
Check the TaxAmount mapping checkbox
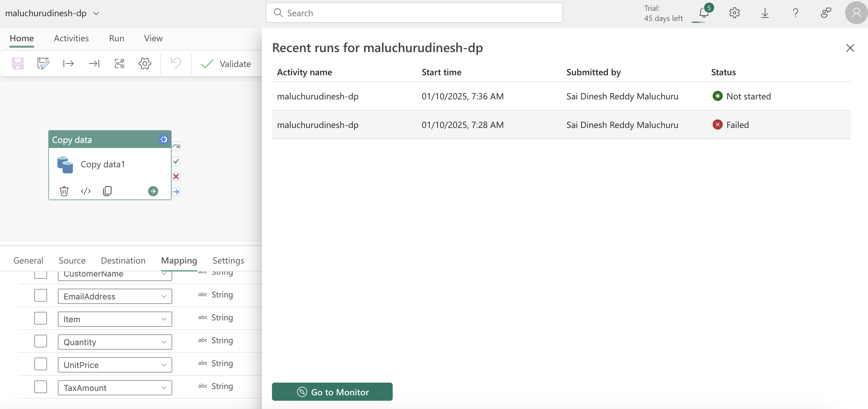40,387
